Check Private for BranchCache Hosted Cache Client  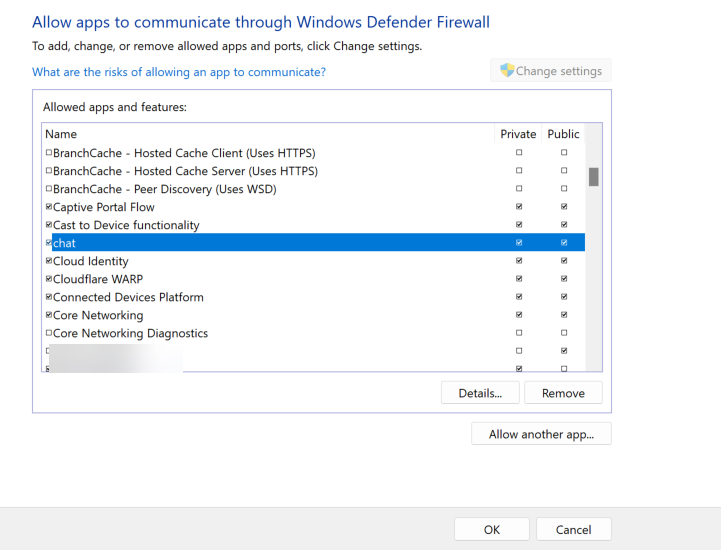tap(519, 153)
